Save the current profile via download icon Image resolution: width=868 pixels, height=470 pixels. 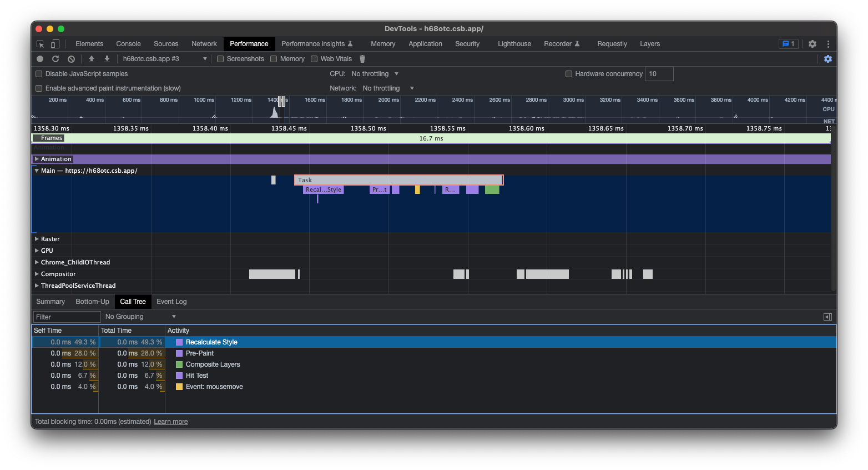107,58
